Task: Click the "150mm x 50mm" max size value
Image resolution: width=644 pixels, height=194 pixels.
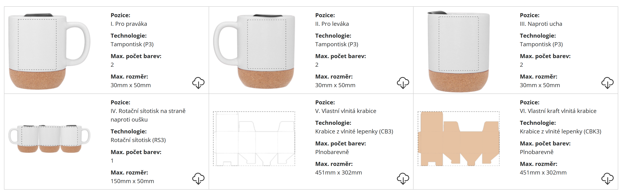Action: coord(132,181)
